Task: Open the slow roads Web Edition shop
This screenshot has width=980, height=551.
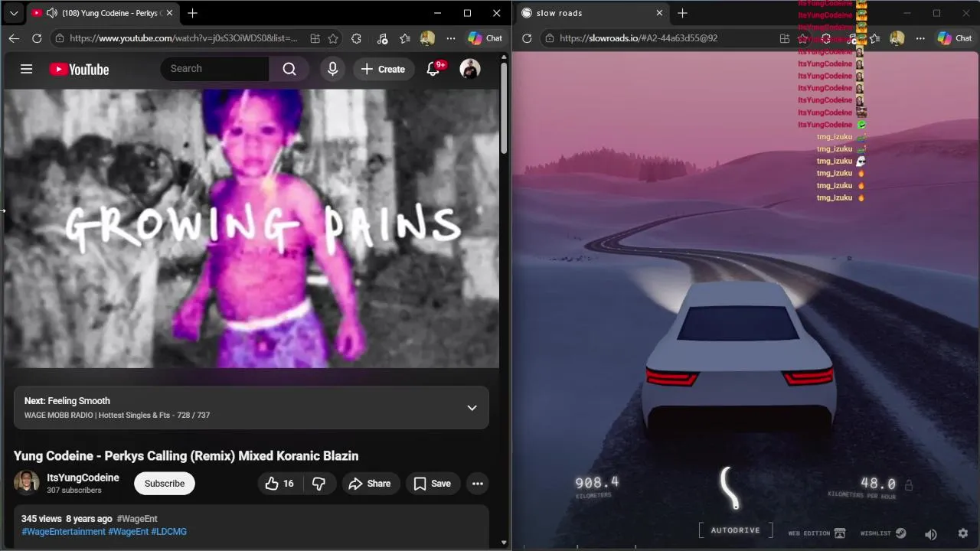Action: click(x=840, y=533)
